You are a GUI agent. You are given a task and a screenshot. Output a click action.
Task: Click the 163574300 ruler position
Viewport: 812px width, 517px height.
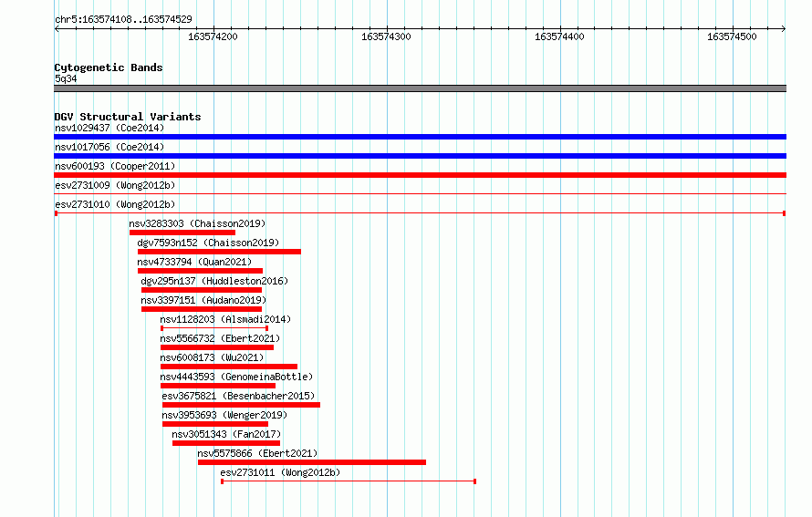386,36
